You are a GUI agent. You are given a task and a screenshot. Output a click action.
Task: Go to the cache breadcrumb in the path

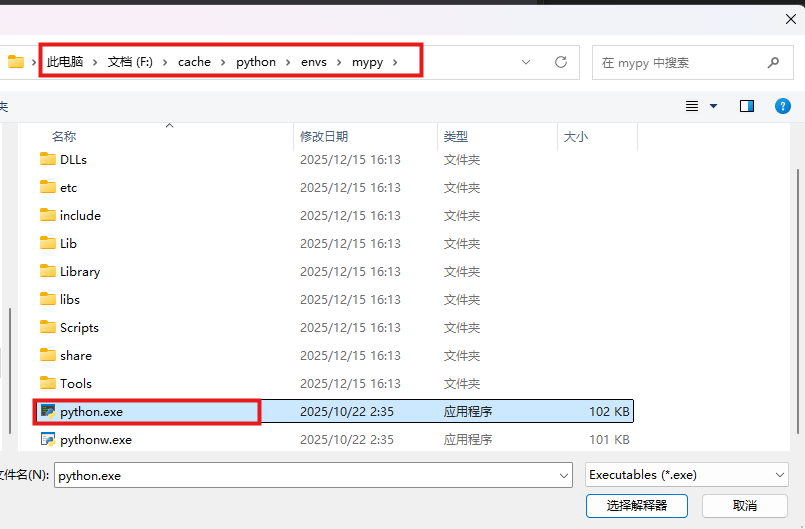(x=194, y=62)
